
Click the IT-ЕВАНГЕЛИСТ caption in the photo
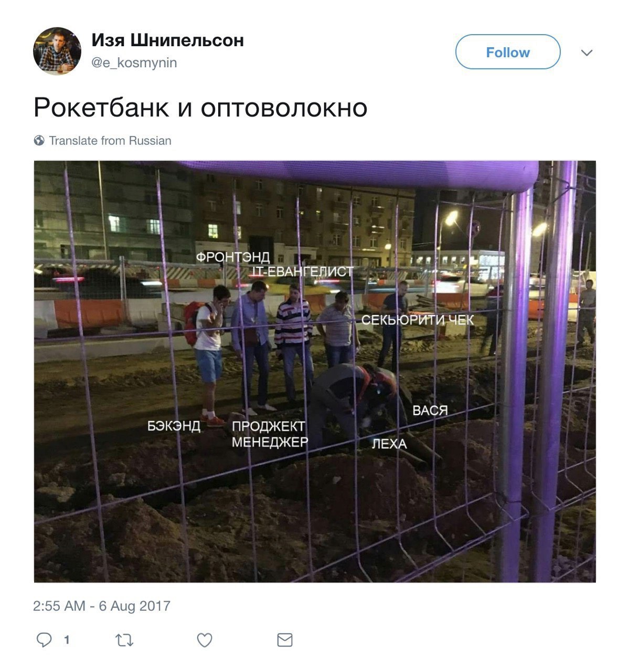click(303, 271)
